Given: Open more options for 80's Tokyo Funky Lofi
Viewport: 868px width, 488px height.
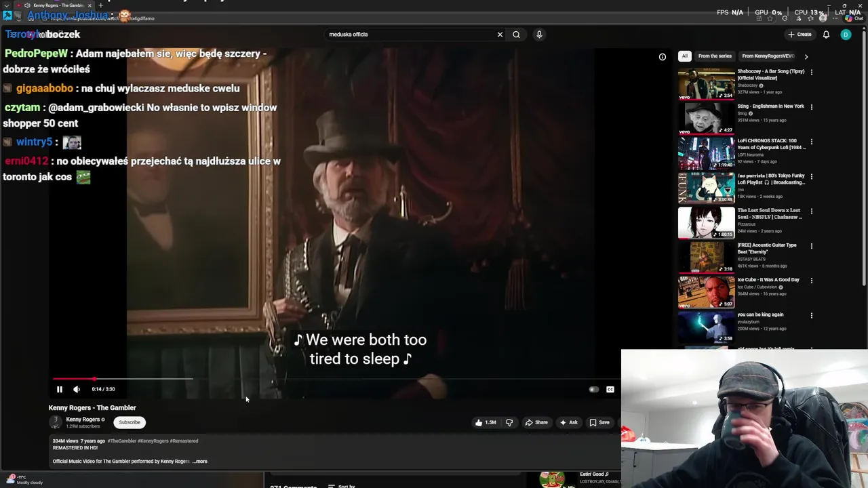Looking at the screenshot, I should (811, 176).
